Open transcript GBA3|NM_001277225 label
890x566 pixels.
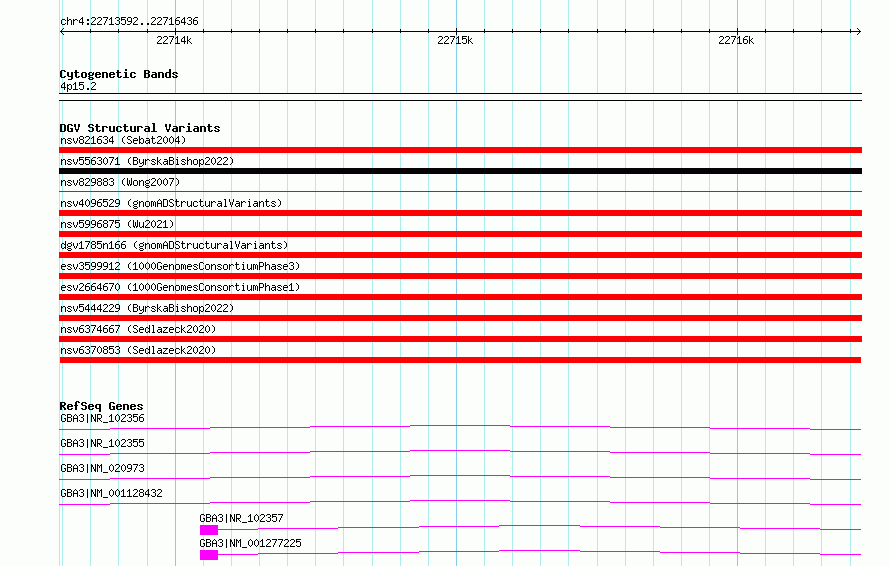(250, 543)
